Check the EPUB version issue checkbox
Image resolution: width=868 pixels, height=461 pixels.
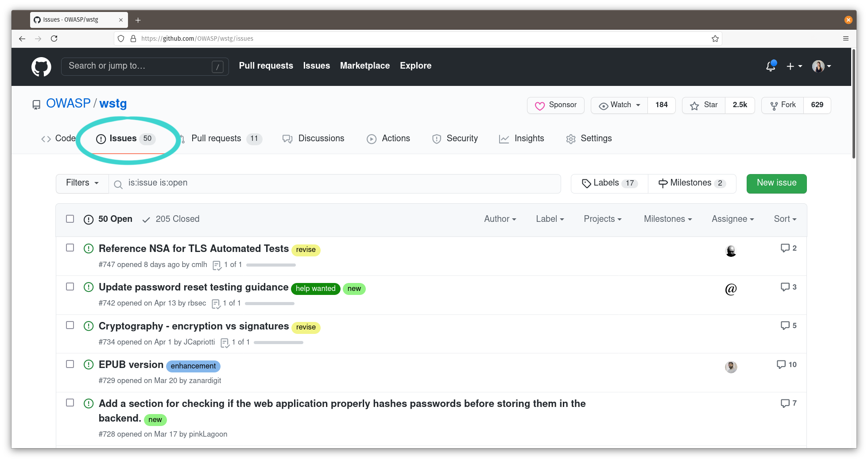coord(70,364)
